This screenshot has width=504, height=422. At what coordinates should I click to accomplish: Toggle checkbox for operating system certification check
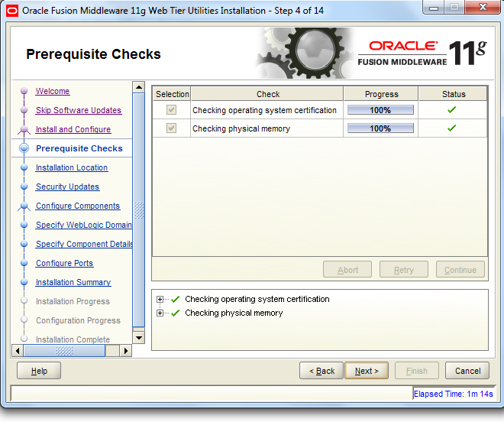[x=171, y=110]
